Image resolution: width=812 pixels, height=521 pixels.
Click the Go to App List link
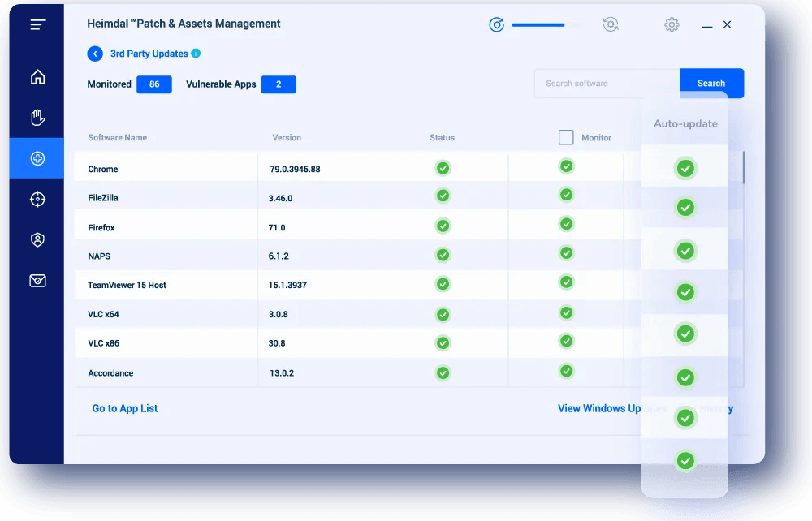click(125, 408)
